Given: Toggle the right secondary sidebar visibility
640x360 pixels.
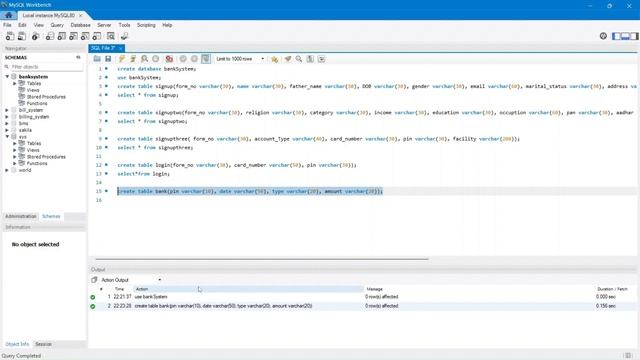Looking at the screenshot, I should click(634, 36).
